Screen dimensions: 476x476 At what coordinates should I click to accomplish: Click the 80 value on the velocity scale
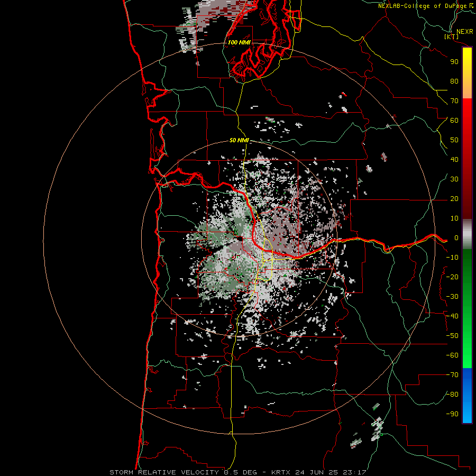click(454, 81)
